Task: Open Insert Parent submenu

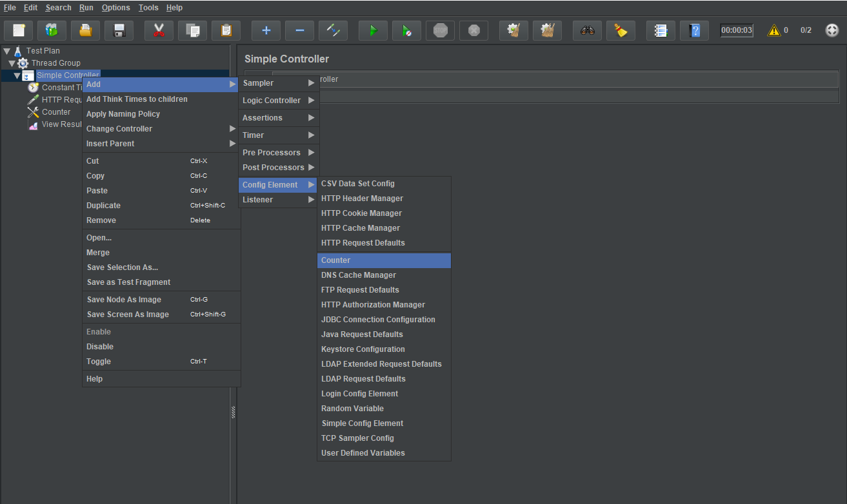Action: 161,144
